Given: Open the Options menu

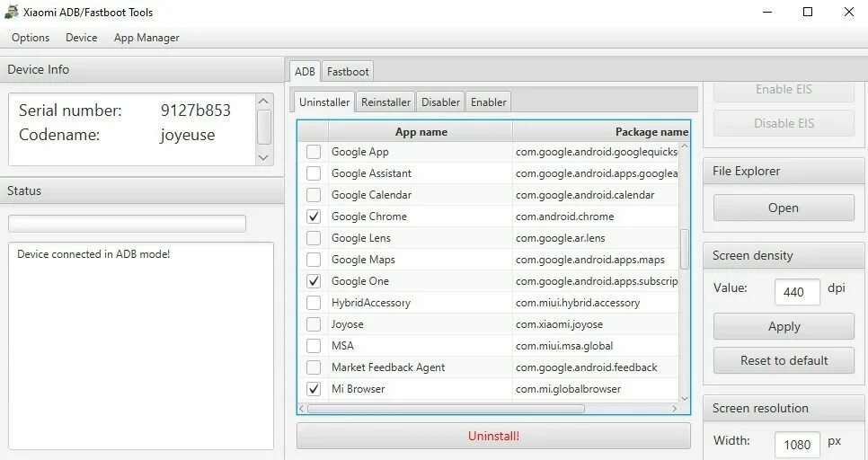Looking at the screenshot, I should [31, 38].
